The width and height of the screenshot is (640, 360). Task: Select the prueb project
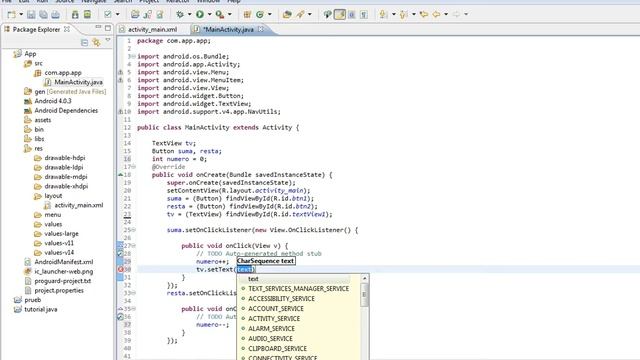pyautogui.click(x=32, y=300)
